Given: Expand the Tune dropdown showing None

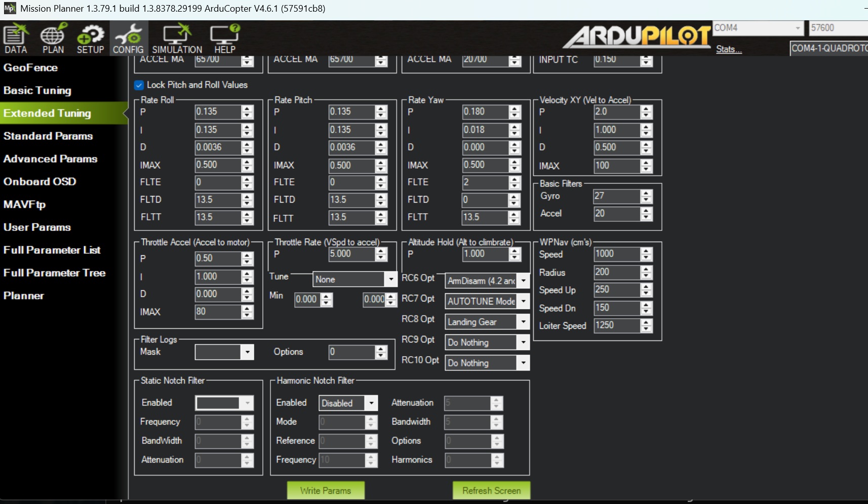Looking at the screenshot, I should (354, 279).
